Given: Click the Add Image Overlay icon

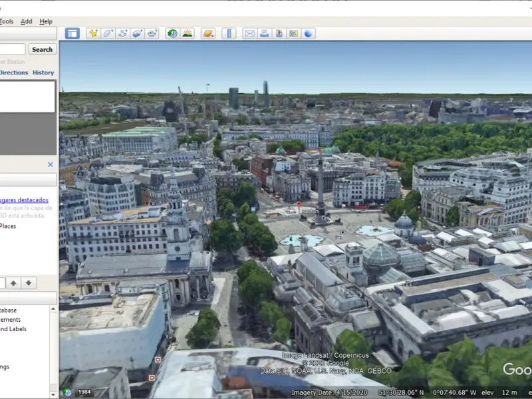Looking at the screenshot, I should 138,33.
